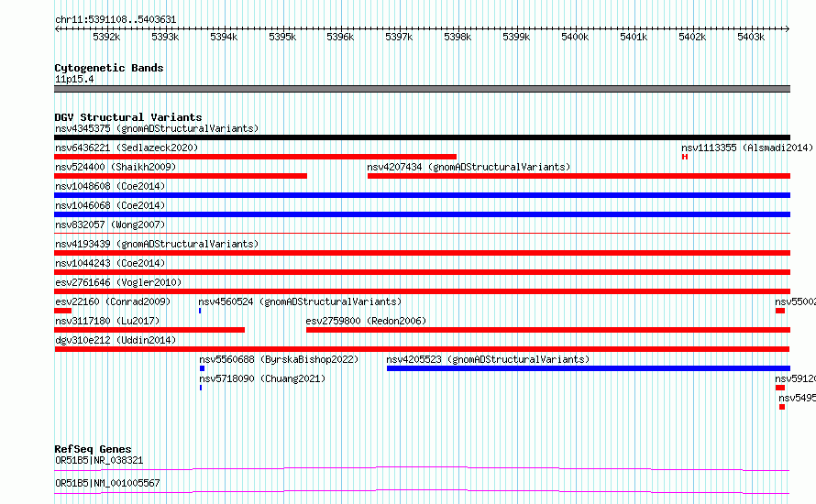This screenshot has height=504, width=816.
Task: Click the red nsv1113355 feature marker
Action: 685,157
